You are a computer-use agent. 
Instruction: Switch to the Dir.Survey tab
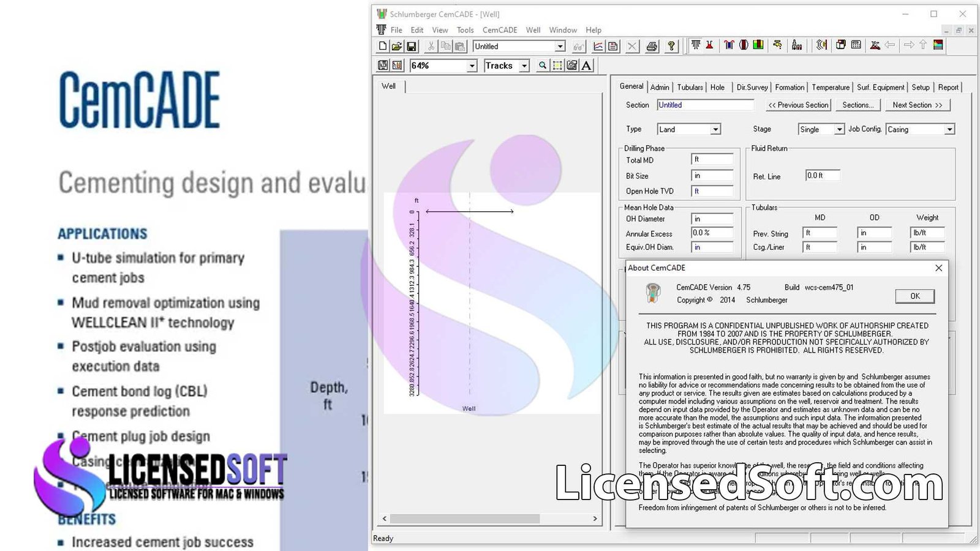point(752,88)
